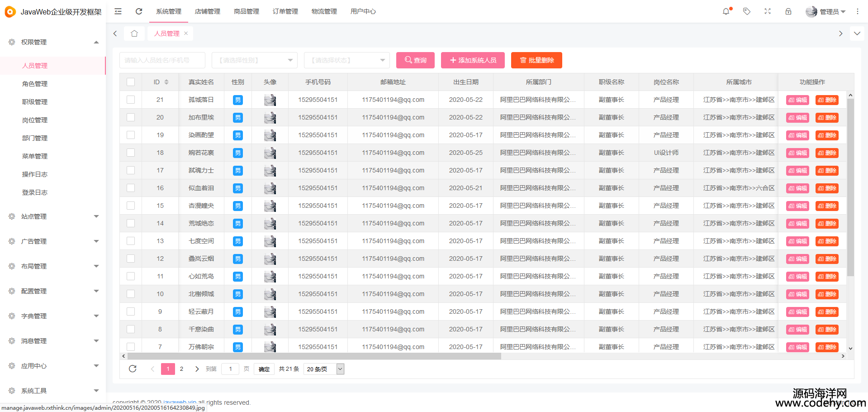The height and width of the screenshot is (412, 868).
Task: Click the 批量删除 button
Action: (536, 60)
